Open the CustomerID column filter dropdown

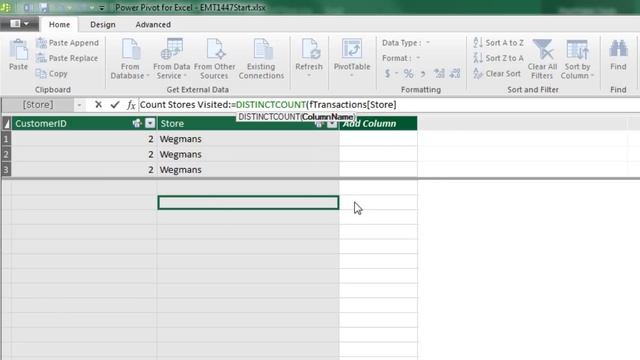click(x=150, y=123)
